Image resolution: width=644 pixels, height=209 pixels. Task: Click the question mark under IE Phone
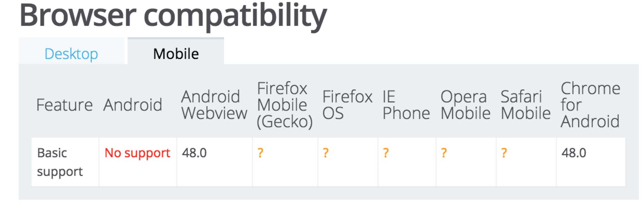coord(386,153)
